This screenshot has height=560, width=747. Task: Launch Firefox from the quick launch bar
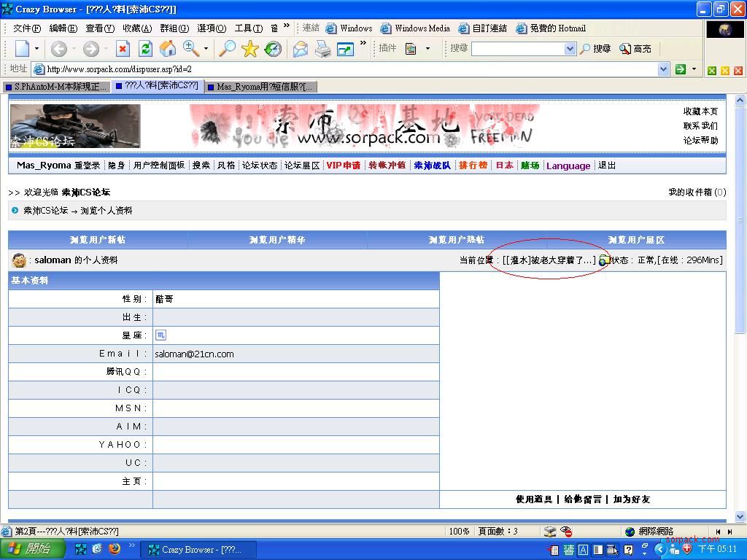(115, 549)
